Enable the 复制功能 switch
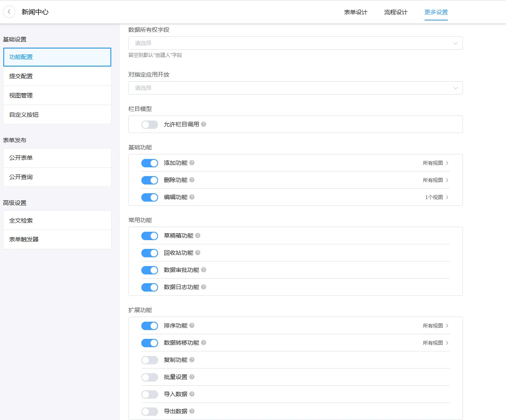Screen dimensions: 506x420 (x=149, y=360)
